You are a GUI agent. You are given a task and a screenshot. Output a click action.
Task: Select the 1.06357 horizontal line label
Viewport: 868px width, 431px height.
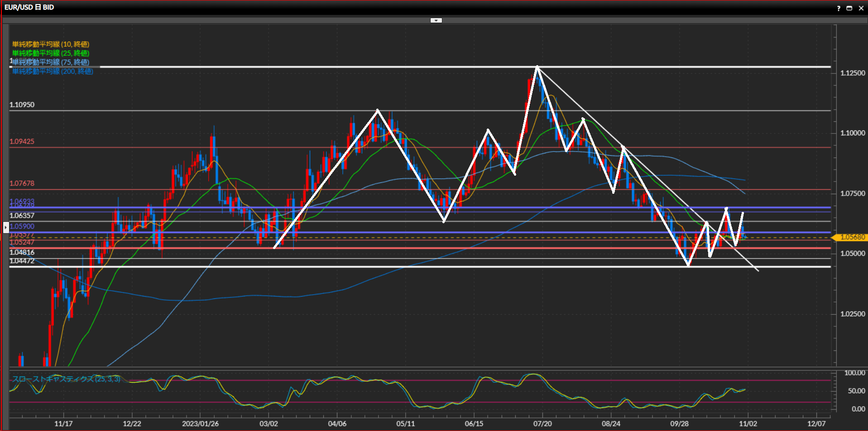pyautogui.click(x=22, y=215)
